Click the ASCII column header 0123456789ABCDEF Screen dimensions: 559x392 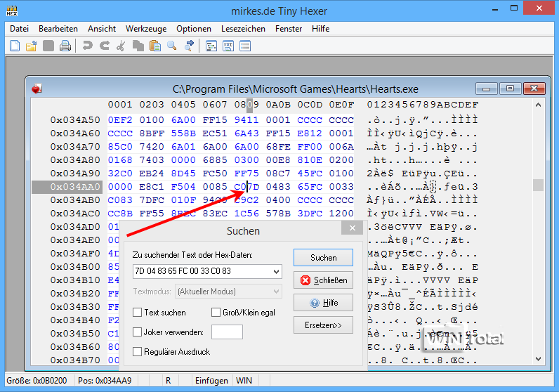(423, 105)
